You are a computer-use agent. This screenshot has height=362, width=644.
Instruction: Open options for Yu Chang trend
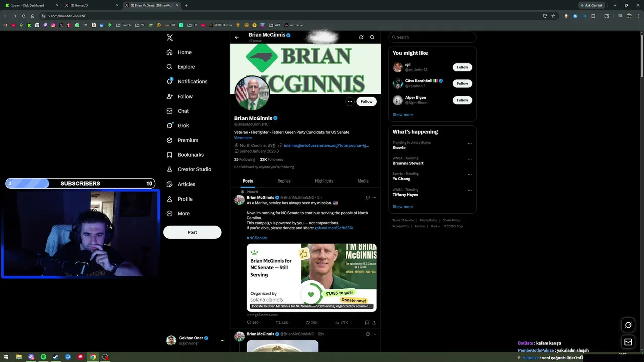(470, 175)
